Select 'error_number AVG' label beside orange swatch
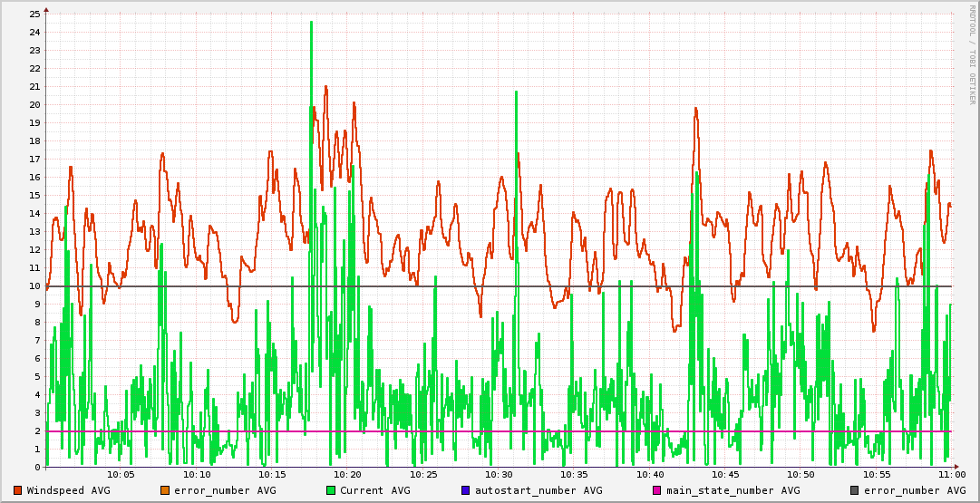 click(x=225, y=490)
